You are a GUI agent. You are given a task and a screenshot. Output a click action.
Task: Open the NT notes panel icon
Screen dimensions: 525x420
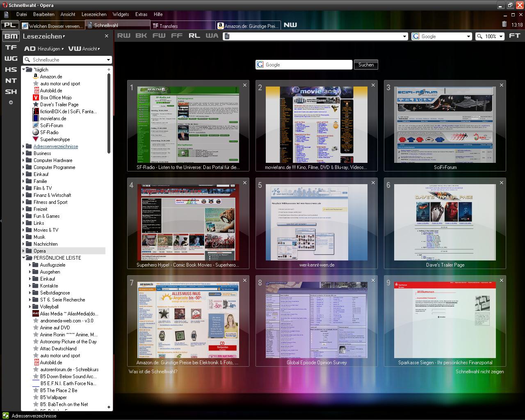pos(11,81)
